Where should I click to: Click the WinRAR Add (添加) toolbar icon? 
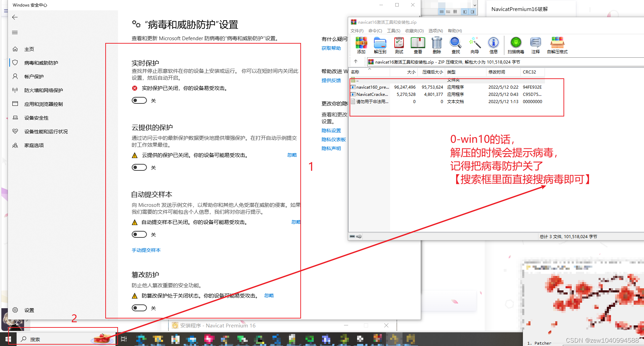coord(361,45)
